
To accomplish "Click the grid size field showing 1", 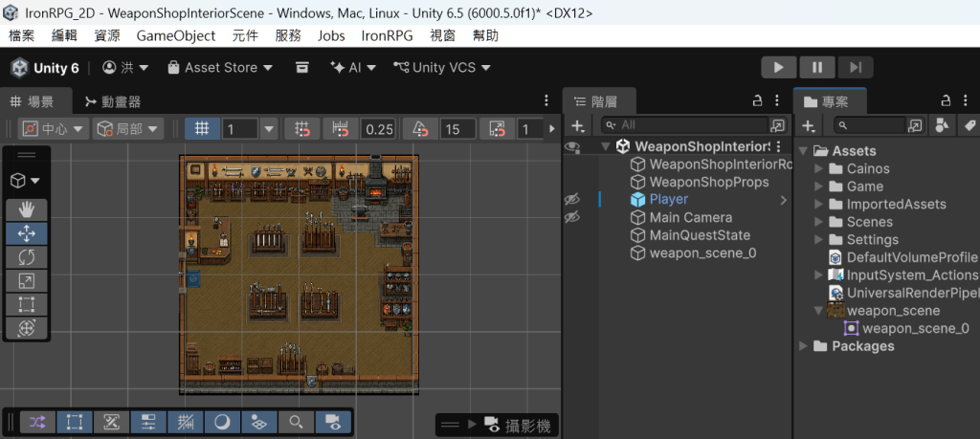I will click(240, 129).
